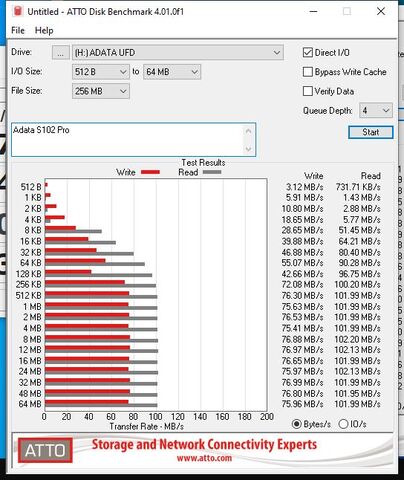Minimize the ATTO Disk Benchmark window

(313, 11)
